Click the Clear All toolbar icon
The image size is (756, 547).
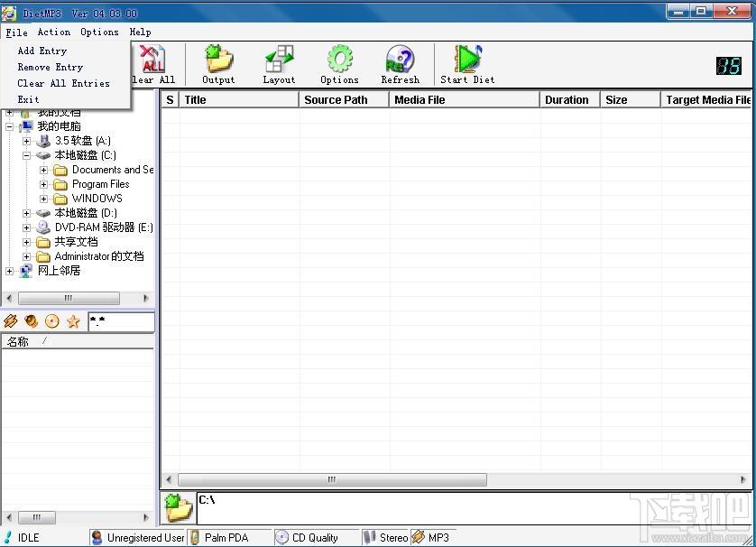[152, 59]
